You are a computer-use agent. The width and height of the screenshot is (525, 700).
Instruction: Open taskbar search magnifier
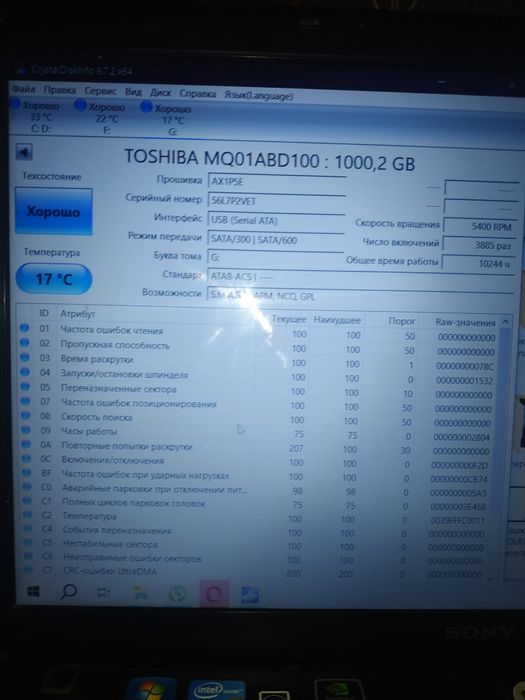68,592
